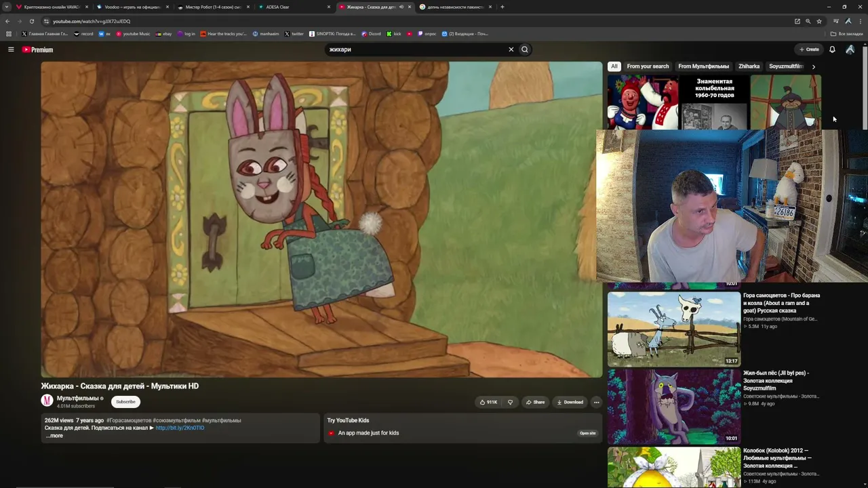Open a new browser tab
Viewport: 868px width, 488px height.
click(x=502, y=7)
